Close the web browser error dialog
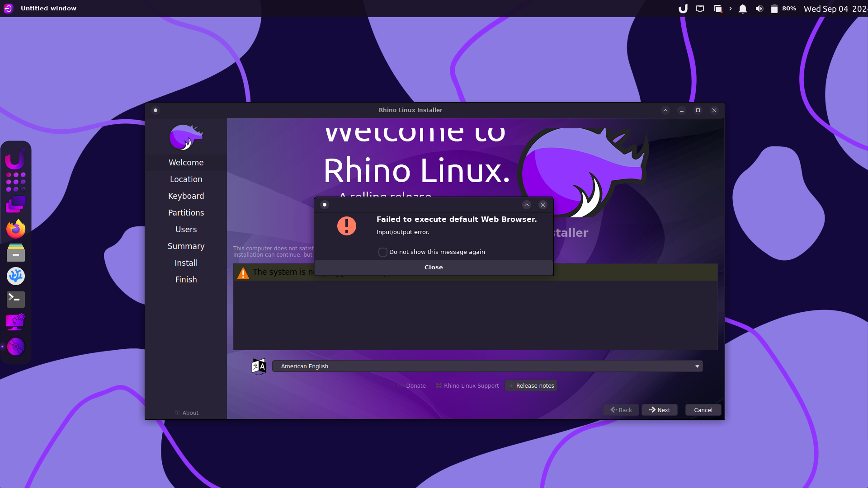 click(x=434, y=267)
